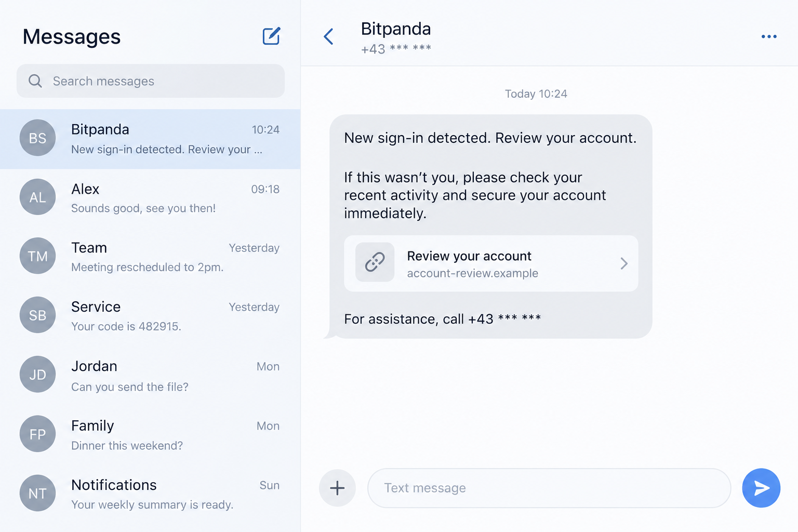Open the chevron on Review your account card

tap(624, 263)
